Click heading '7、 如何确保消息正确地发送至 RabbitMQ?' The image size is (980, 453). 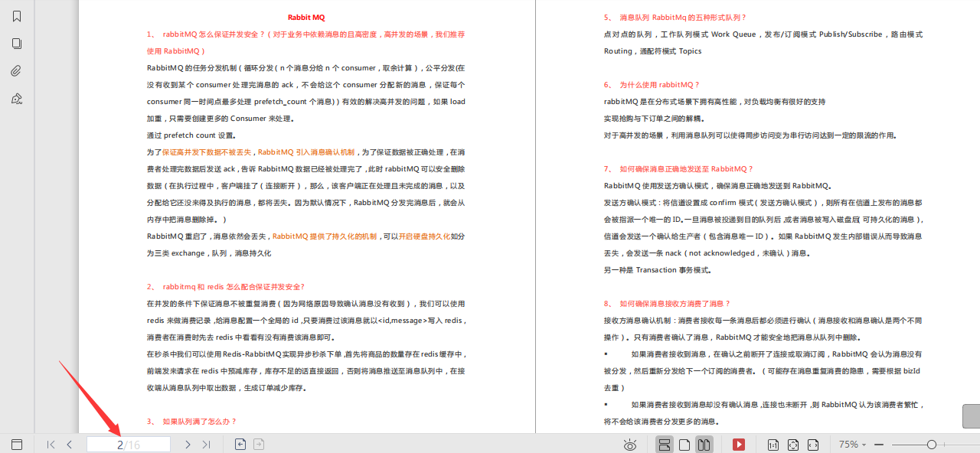679,168
